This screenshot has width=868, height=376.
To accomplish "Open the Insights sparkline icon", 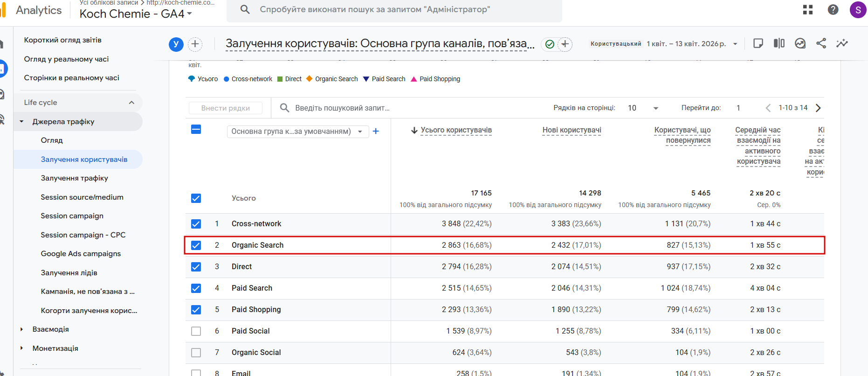I will (x=842, y=43).
